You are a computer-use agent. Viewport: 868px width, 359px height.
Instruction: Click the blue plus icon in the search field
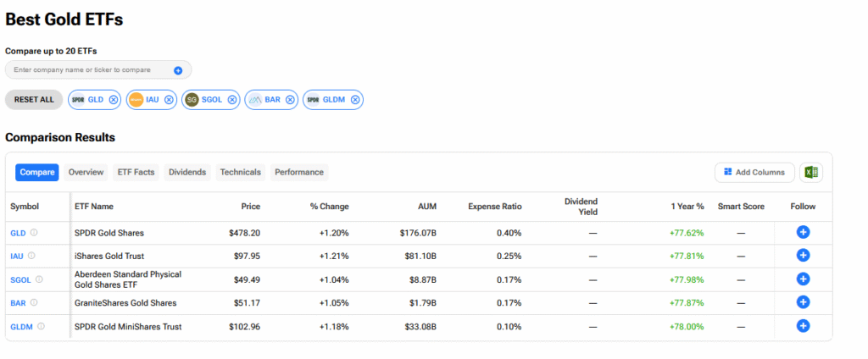tap(178, 70)
